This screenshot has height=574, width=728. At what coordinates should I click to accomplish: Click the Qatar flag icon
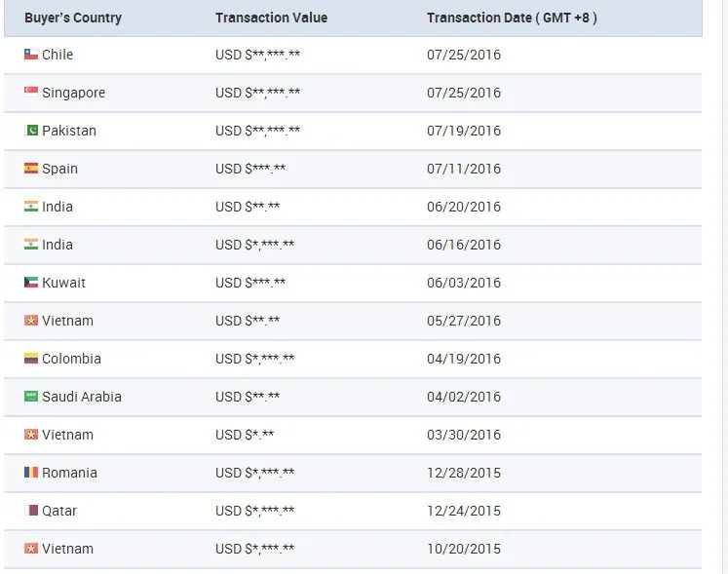(x=31, y=511)
